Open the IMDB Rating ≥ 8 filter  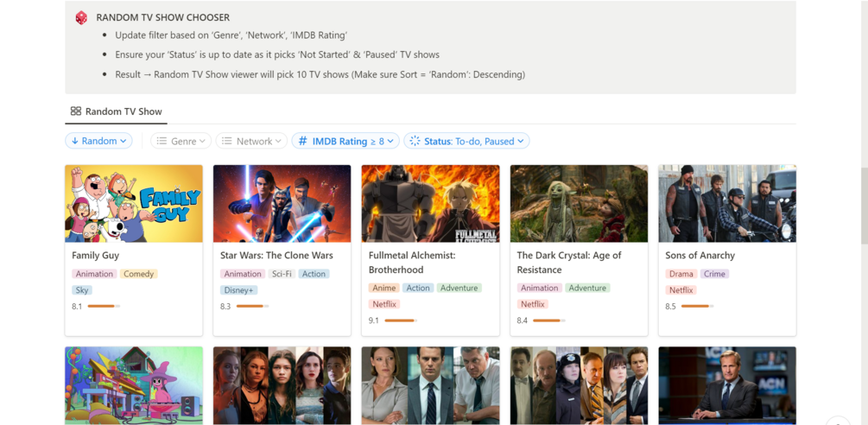345,141
